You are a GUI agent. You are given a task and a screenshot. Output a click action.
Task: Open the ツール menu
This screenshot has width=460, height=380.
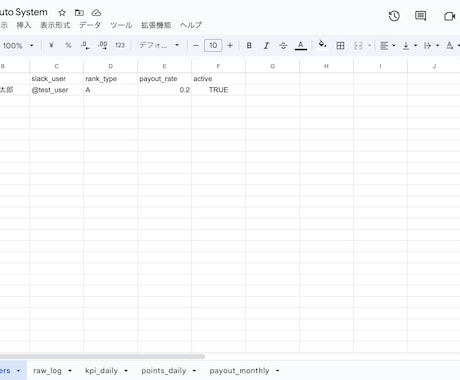coord(121,25)
